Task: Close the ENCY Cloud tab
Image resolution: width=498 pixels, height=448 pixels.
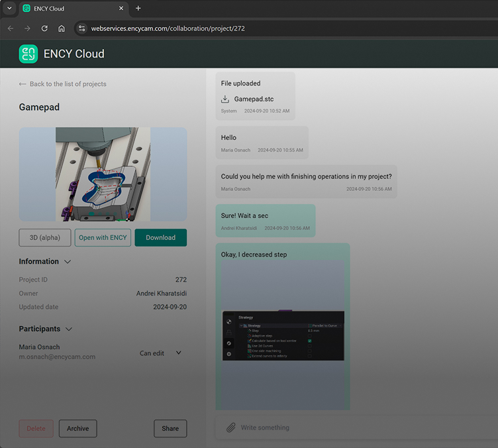Action: pos(121,8)
